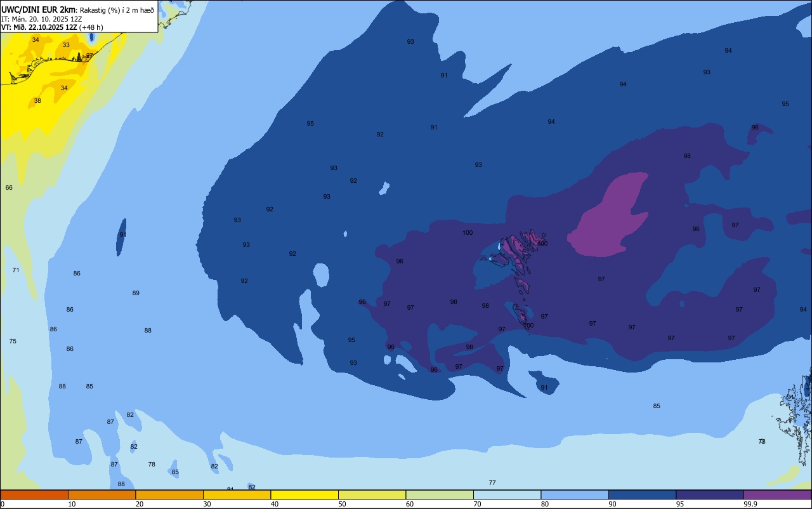812x509 pixels.
Task: Click the legend tick label '99.9'
Action: (751, 504)
